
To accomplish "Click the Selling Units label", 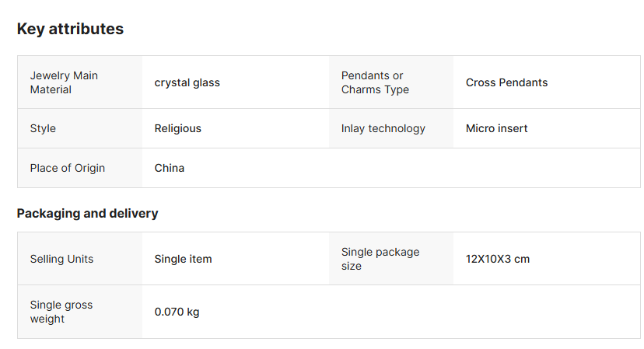I will [61, 259].
